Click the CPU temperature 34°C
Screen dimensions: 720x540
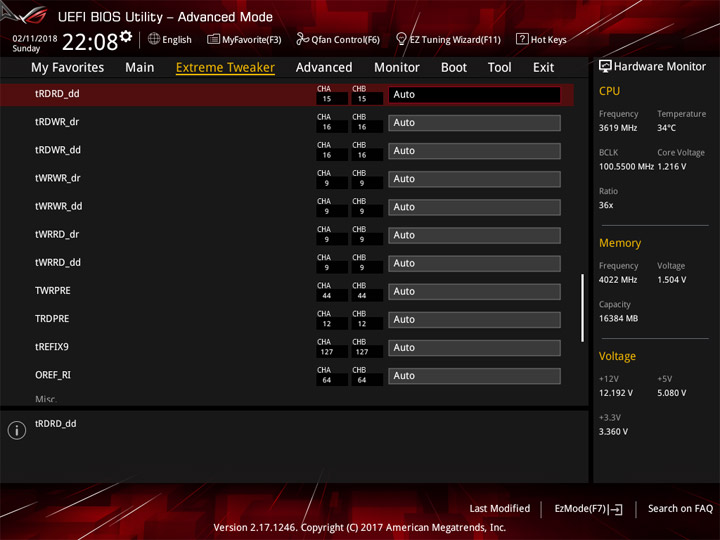[x=666, y=128]
